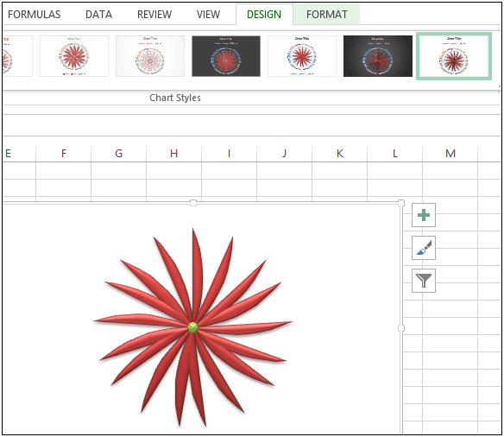Select column K header
This screenshot has height=437, width=504.
340,154
